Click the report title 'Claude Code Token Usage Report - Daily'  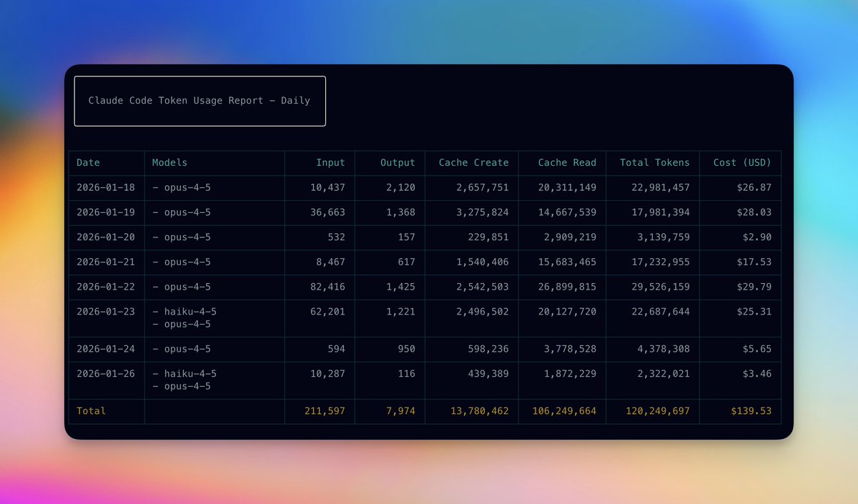click(x=199, y=101)
